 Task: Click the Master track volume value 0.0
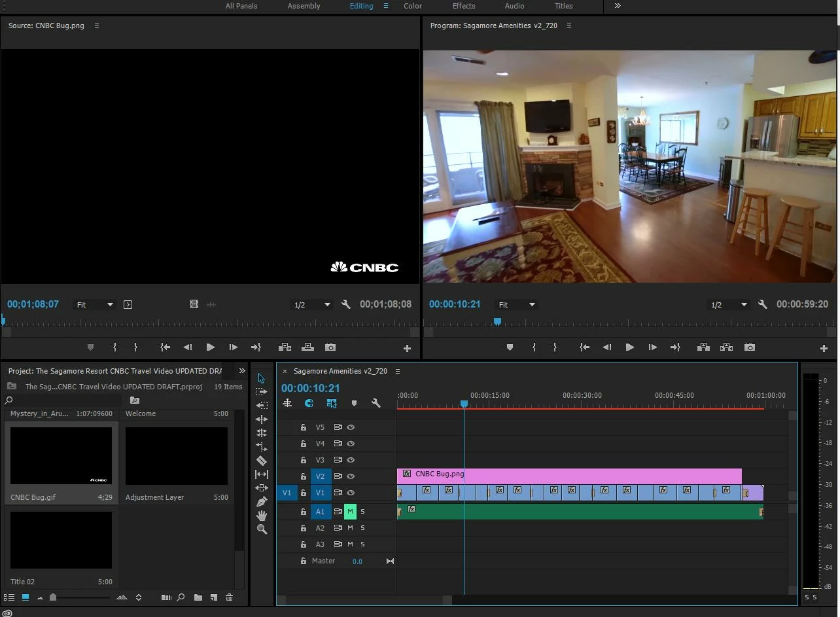(357, 561)
